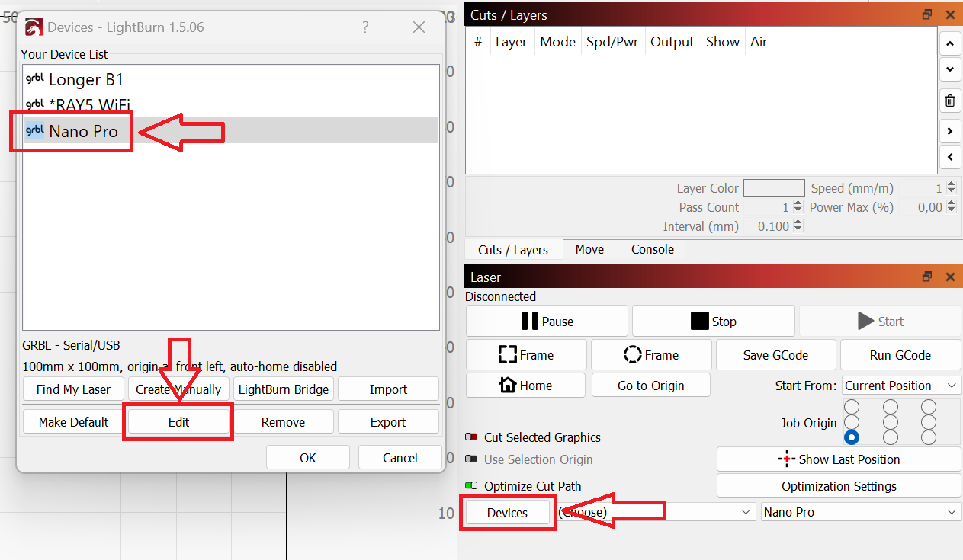The height and width of the screenshot is (560, 963).
Task: Click the Edit button in Devices dialog
Action: pos(178,422)
